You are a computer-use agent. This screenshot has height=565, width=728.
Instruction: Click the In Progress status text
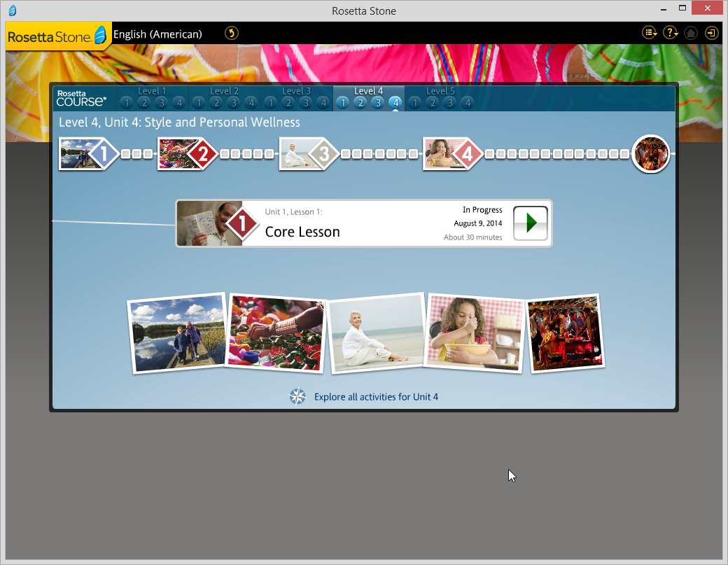point(482,210)
